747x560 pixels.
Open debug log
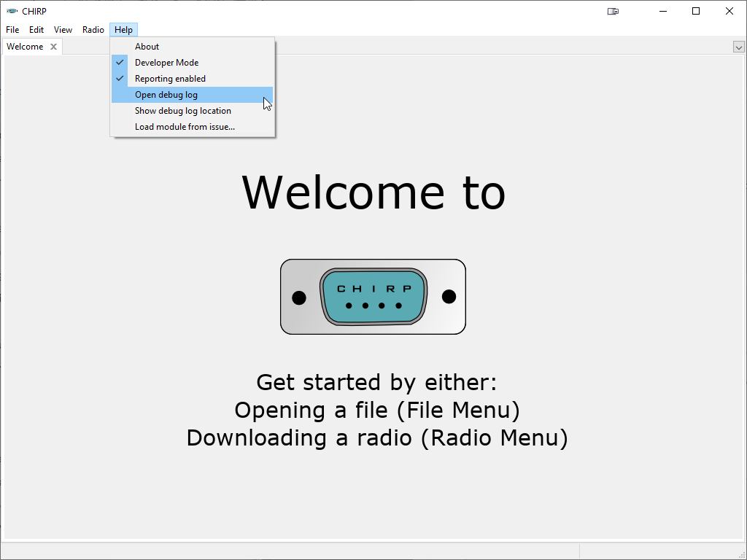[x=192, y=95]
